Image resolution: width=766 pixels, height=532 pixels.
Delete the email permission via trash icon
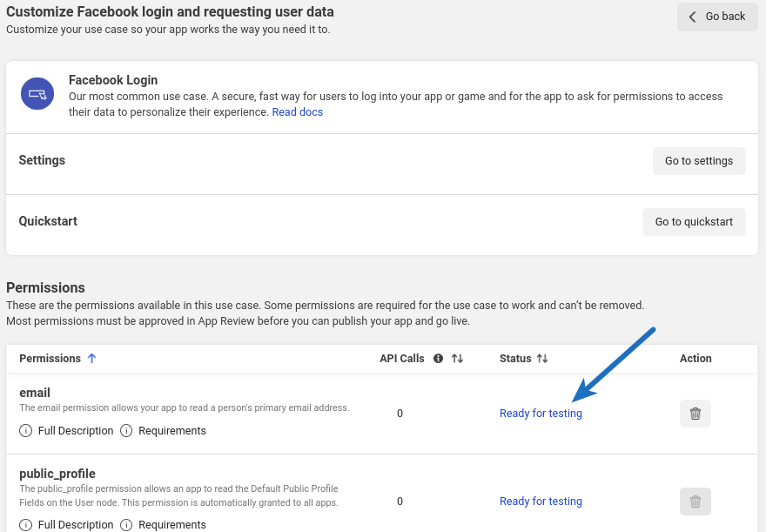tap(695, 414)
